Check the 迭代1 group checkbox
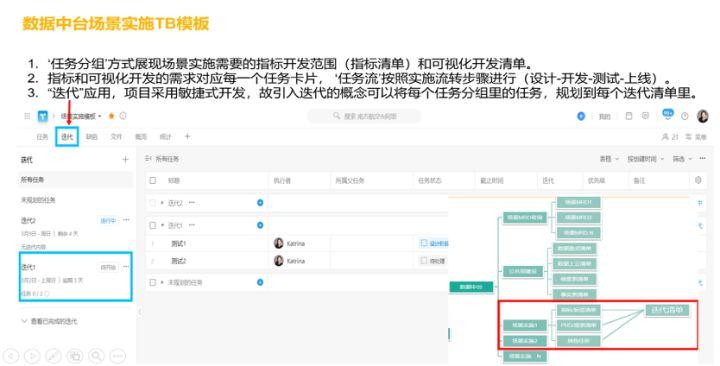Screen dimensions: 720x366 [153, 225]
